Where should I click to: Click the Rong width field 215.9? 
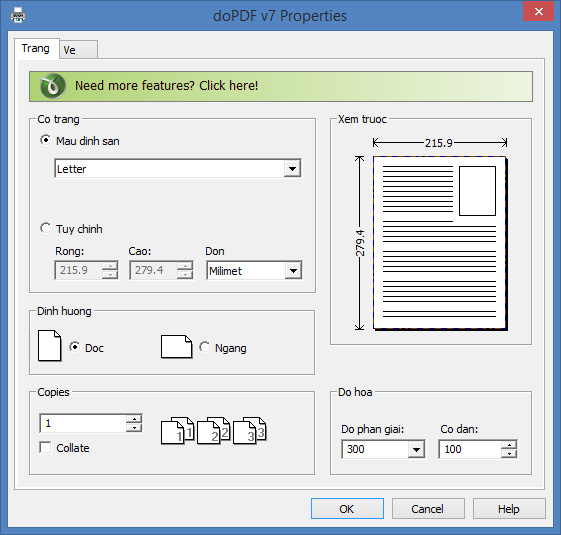point(78,270)
